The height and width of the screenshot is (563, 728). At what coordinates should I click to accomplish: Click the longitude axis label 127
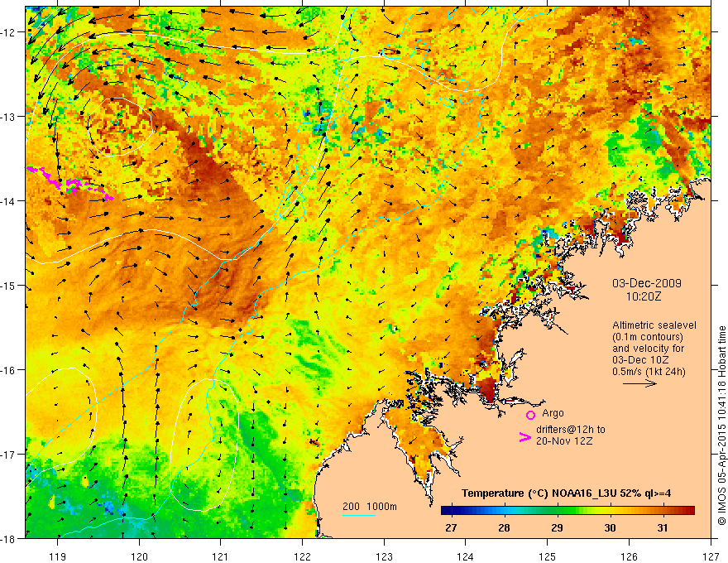tap(711, 556)
